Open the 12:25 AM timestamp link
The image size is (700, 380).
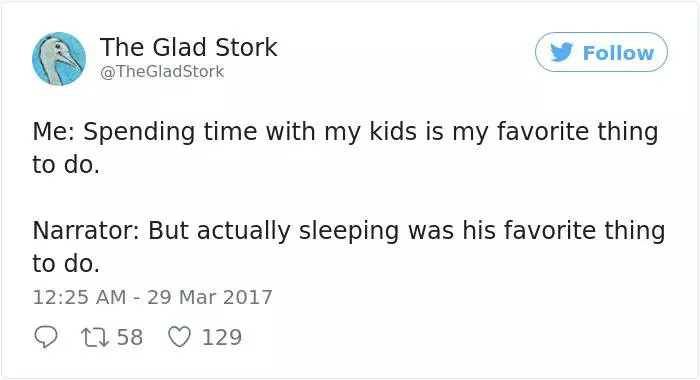tap(79, 297)
